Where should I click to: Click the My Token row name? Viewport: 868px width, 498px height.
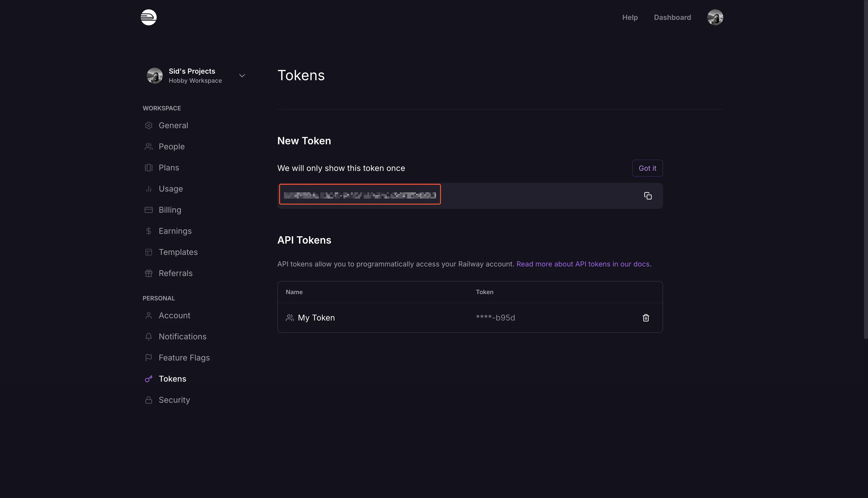point(316,318)
